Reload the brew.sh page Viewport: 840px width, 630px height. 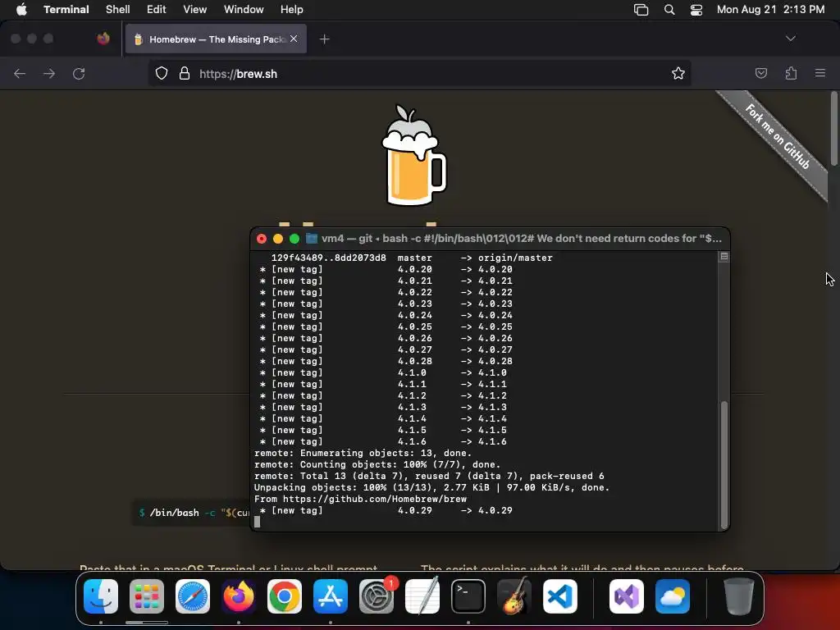79,73
